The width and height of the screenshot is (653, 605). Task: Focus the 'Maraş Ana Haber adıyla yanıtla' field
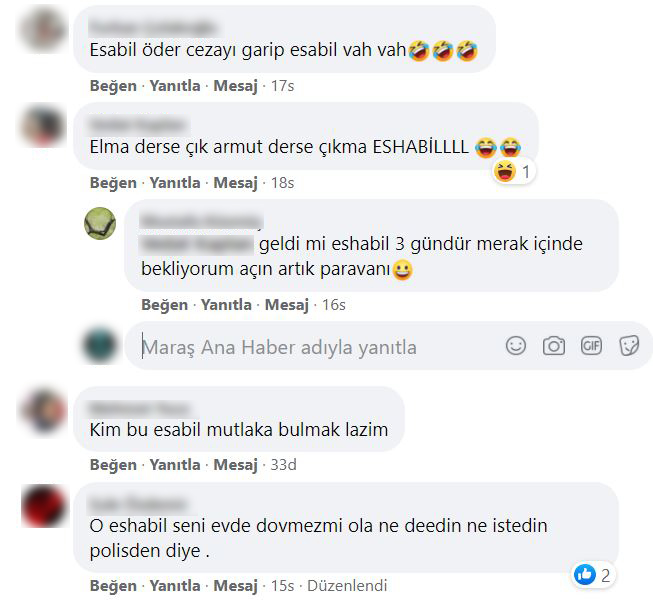(317, 347)
